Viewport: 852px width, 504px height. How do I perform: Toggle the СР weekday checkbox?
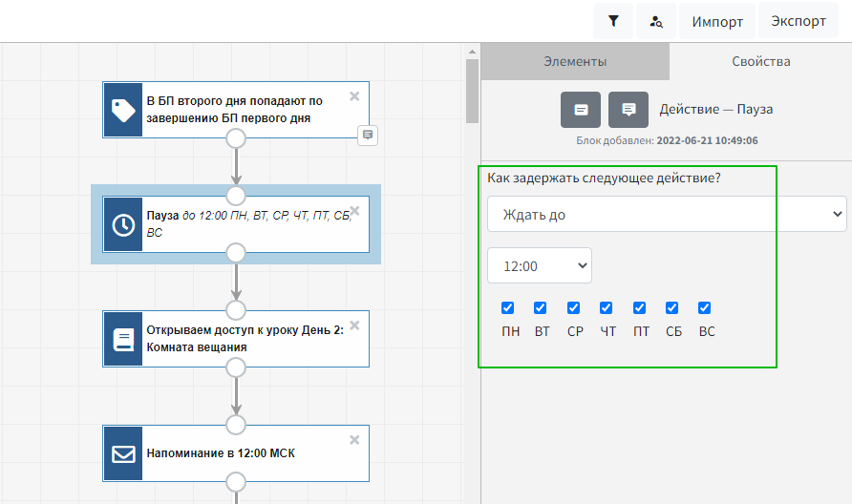(574, 308)
